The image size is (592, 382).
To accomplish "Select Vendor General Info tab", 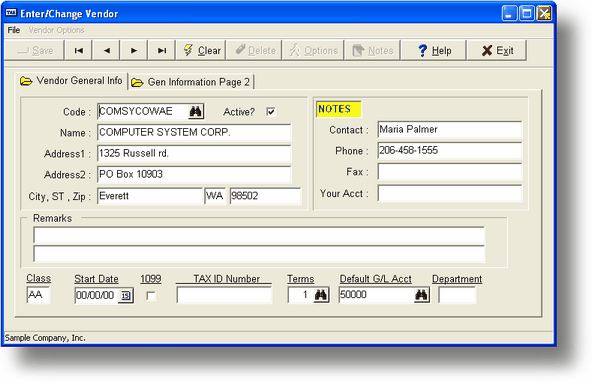I will tap(72, 80).
